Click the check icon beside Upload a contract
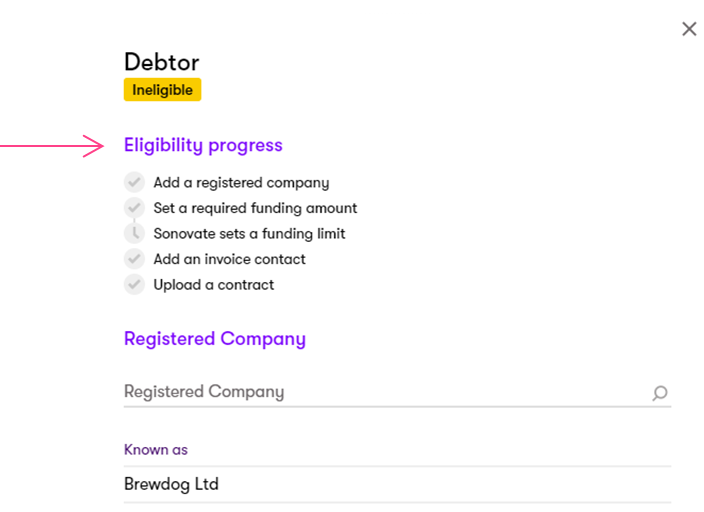Screen dimensions: 704x512 click(134, 284)
